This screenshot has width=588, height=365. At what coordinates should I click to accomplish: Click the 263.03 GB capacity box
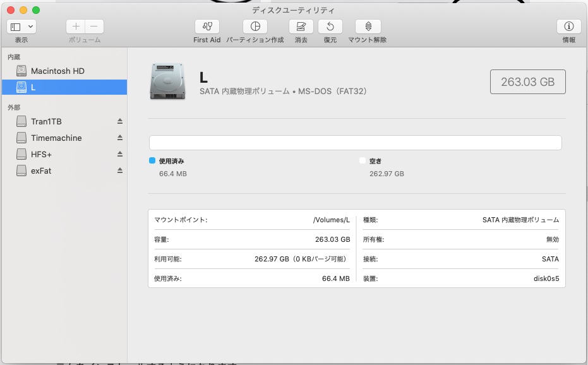pyautogui.click(x=527, y=82)
